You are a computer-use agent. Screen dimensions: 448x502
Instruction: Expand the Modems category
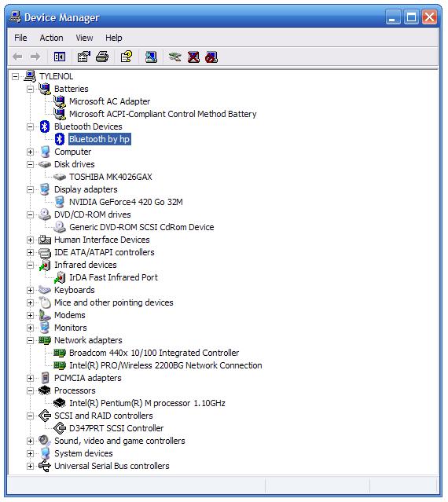tap(30, 315)
